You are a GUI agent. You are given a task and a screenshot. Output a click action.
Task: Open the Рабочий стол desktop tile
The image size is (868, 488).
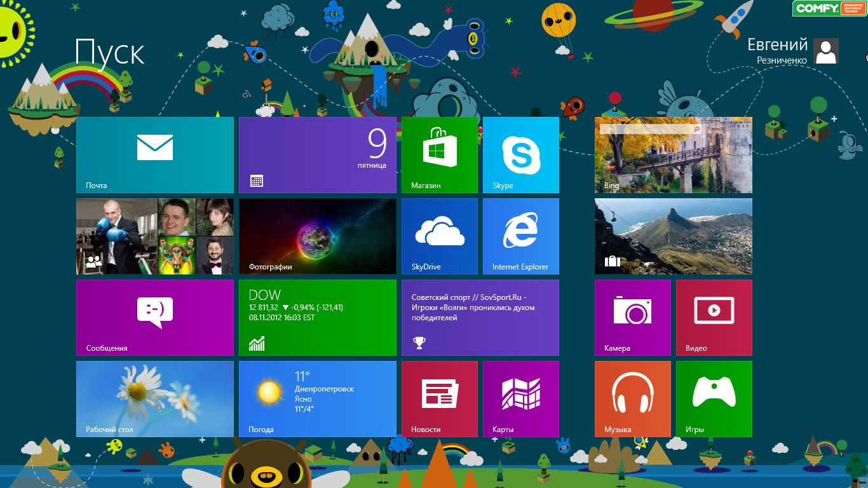pyautogui.click(x=155, y=399)
